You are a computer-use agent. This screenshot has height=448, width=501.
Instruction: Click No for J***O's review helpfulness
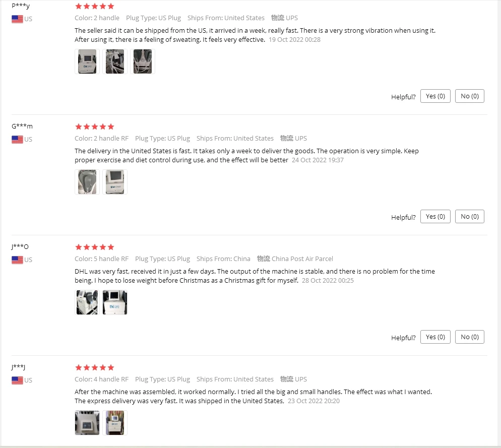(470, 337)
